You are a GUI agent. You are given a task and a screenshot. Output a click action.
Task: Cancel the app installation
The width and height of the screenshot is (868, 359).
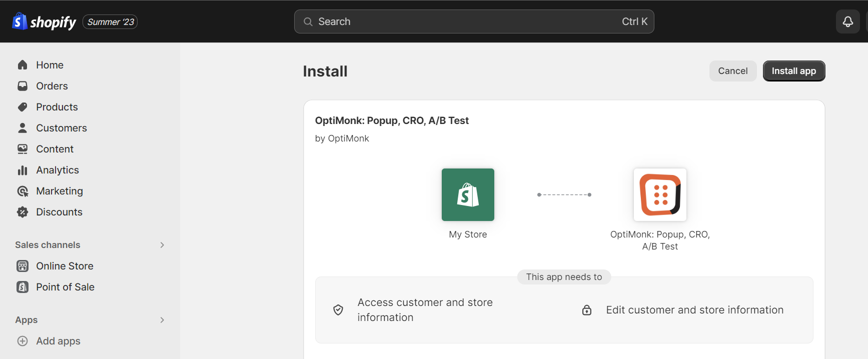point(733,71)
